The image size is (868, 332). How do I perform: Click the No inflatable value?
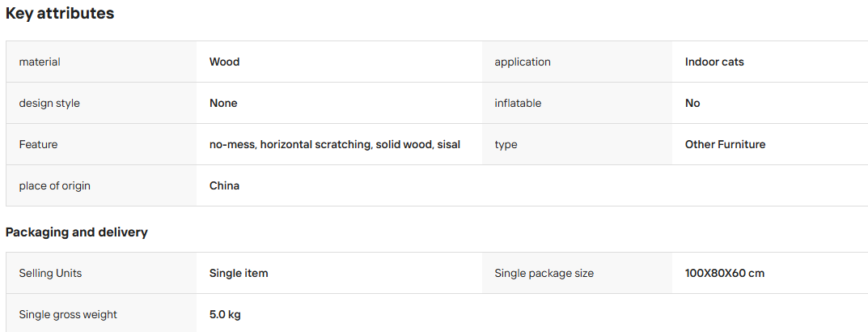[692, 104]
